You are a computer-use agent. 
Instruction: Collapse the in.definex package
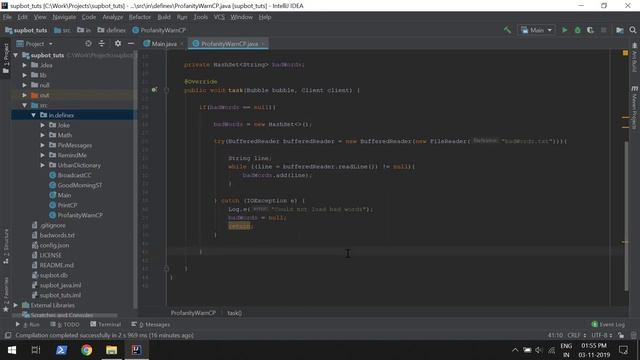(33, 115)
